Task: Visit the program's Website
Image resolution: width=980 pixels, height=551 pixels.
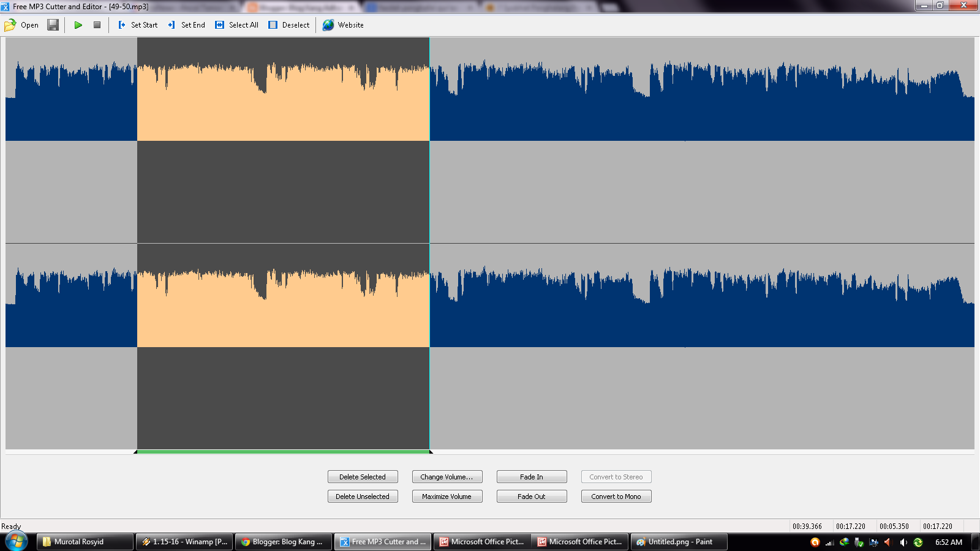Action: pos(343,25)
